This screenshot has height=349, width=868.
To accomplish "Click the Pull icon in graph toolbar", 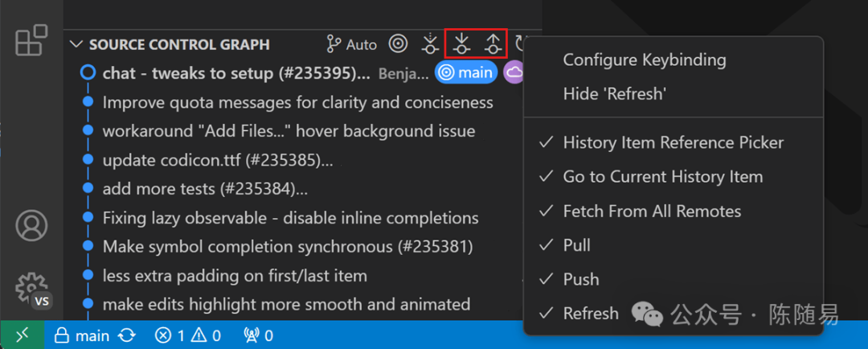I will pos(461,43).
